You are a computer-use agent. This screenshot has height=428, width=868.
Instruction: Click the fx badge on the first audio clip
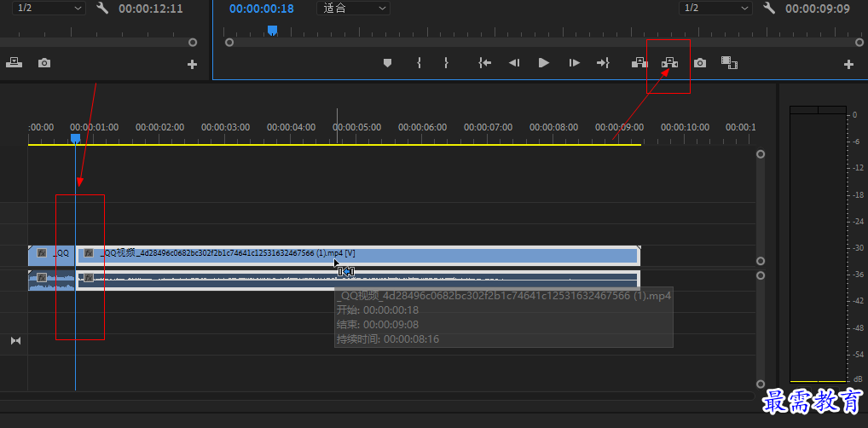42,277
